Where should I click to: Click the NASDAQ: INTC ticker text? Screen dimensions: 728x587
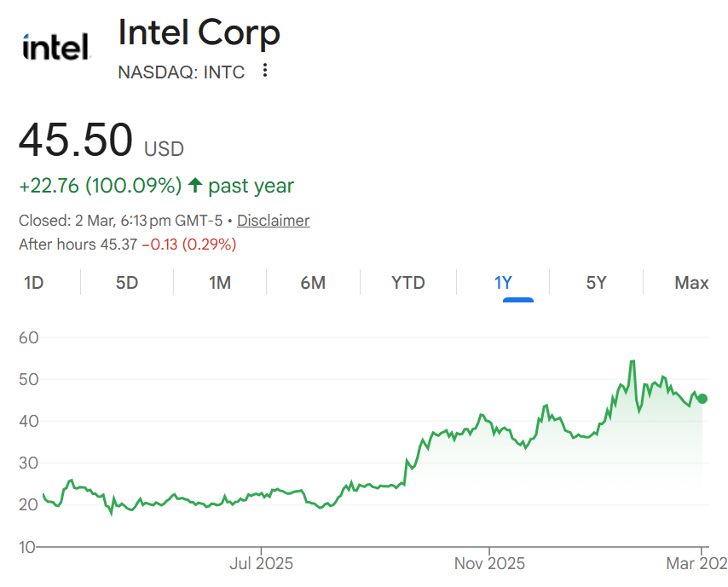point(181,72)
